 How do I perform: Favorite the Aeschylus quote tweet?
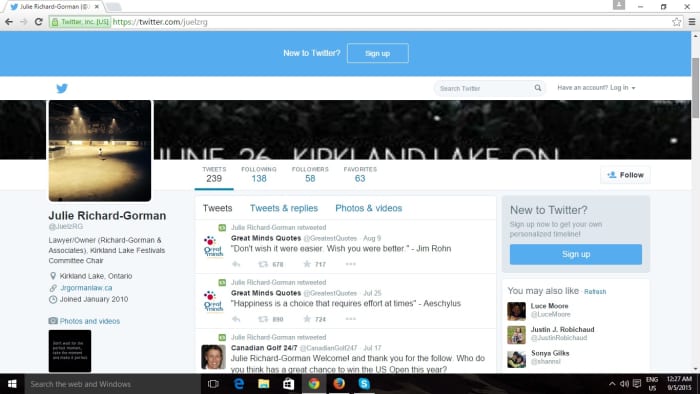pos(307,319)
